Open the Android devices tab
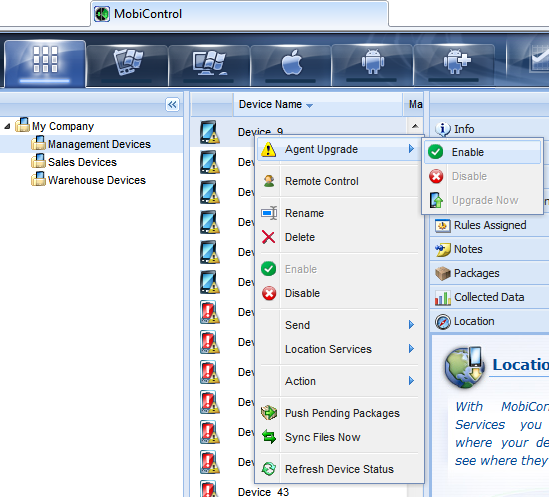Screen dimensions: 549x497 373,65
